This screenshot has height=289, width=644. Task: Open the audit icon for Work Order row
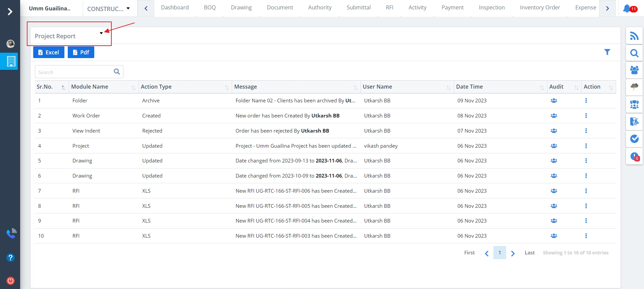tap(554, 116)
